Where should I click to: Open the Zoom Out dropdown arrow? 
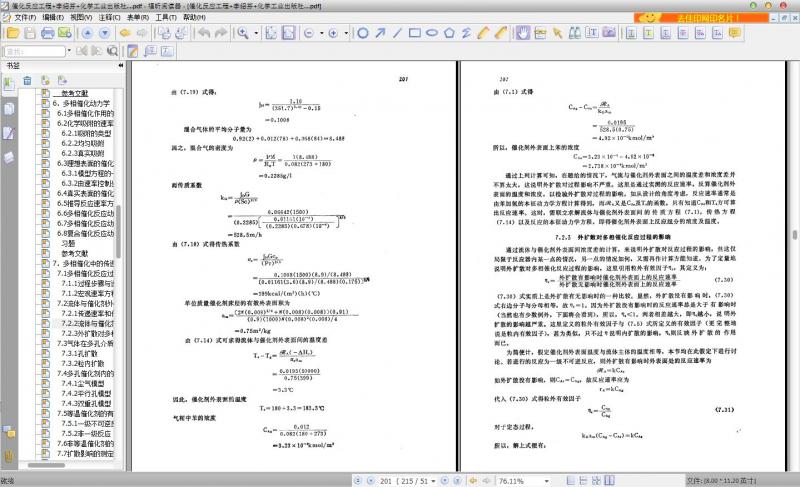[321, 33]
